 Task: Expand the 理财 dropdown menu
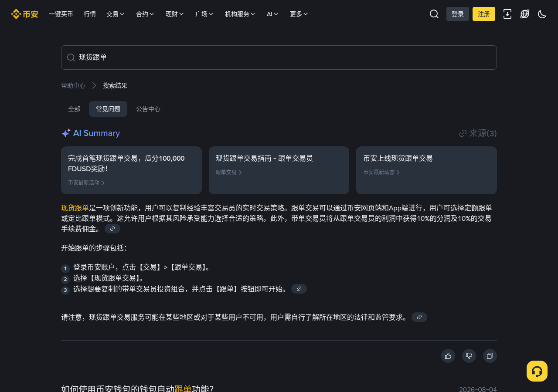[x=175, y=14]
